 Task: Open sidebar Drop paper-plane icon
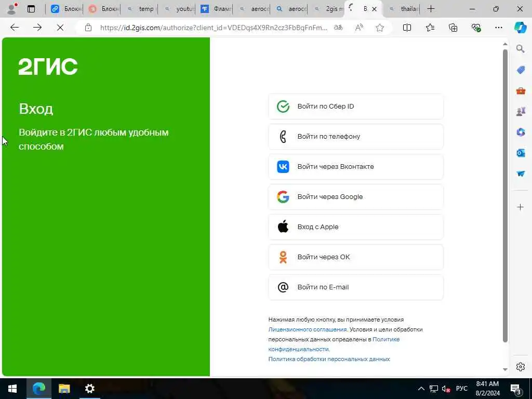coord(521,174)
